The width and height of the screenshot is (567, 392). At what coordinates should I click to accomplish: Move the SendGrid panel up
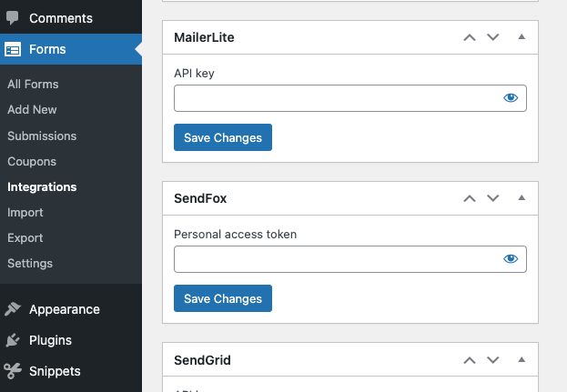point(470,360)
